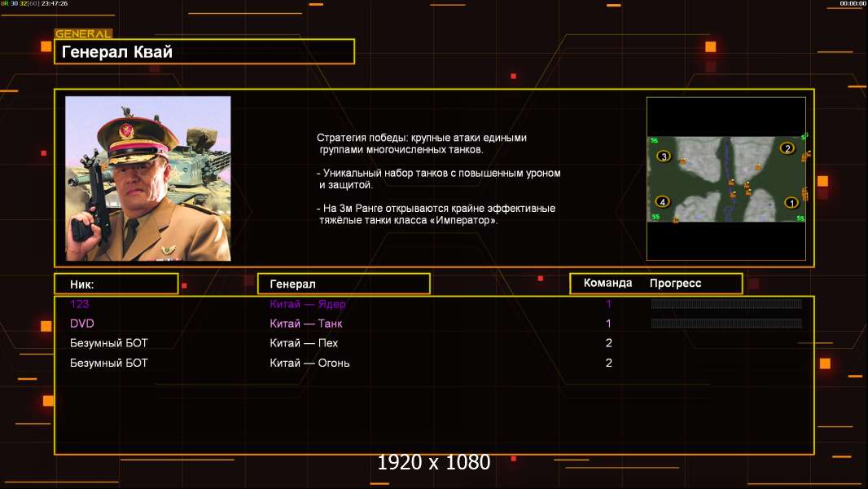Click Китай — Ядер general entry

click(307, 303)
